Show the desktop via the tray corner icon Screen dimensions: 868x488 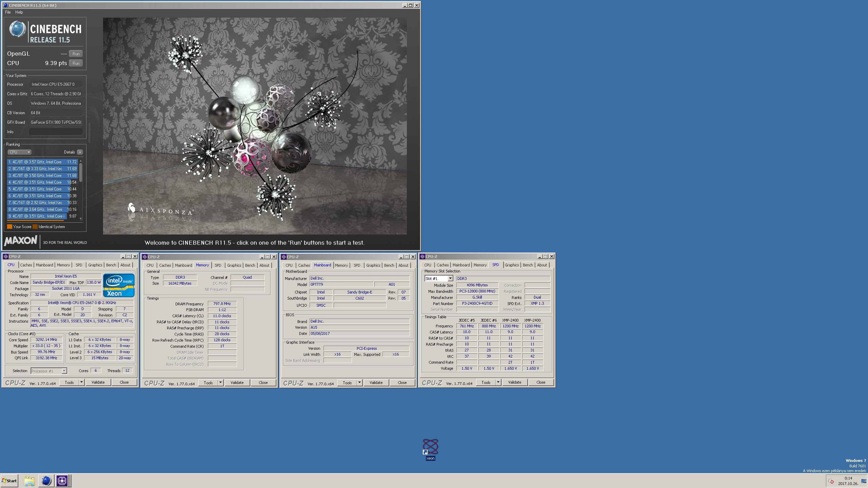[864, 481]
